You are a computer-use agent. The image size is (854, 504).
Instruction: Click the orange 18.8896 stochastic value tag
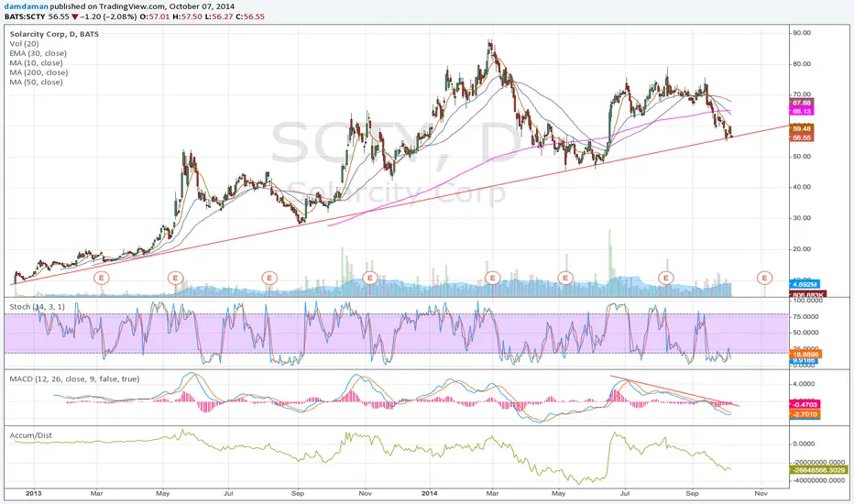pyautogui.click(x=805, y=354)
